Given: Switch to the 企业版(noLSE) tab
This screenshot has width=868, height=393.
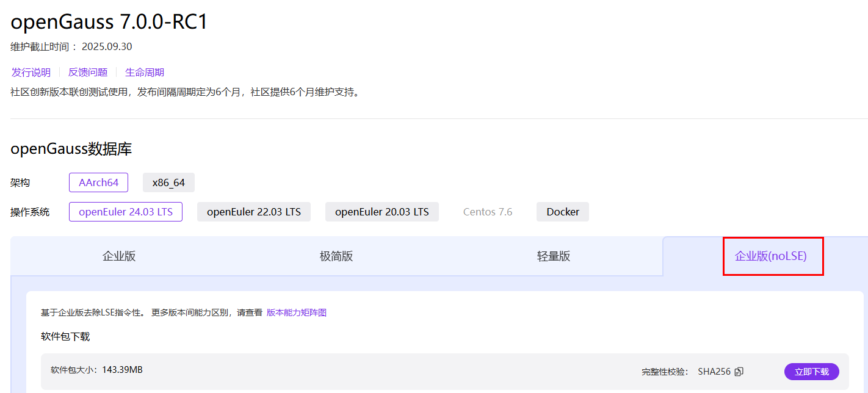Looking at the screenshot, I should click(771, 256).
